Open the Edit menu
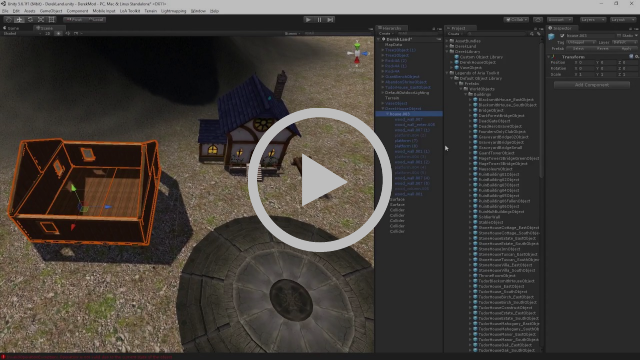 pyautogui.click(x=16, y=11)
